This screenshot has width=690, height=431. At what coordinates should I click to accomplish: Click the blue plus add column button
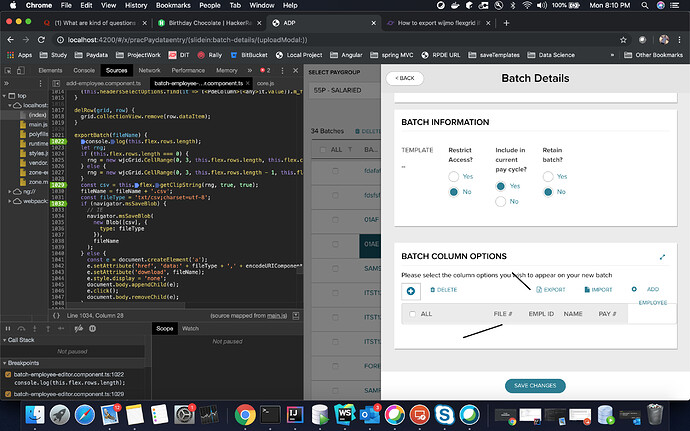tap(411, 291)
